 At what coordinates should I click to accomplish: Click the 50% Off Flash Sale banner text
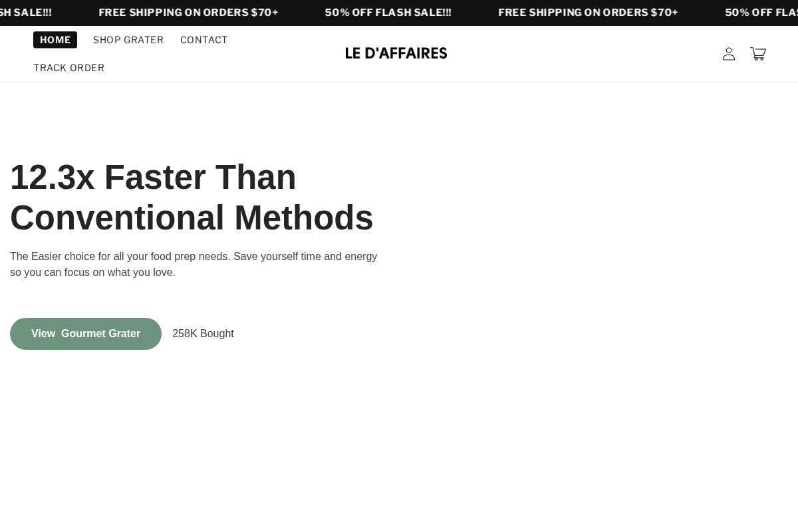388,12
